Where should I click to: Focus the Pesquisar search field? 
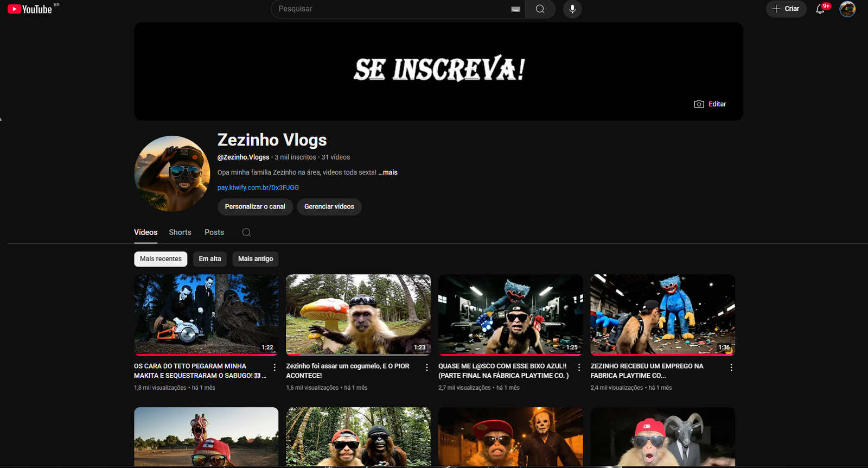pyautogui.click(x=398, y=9)
